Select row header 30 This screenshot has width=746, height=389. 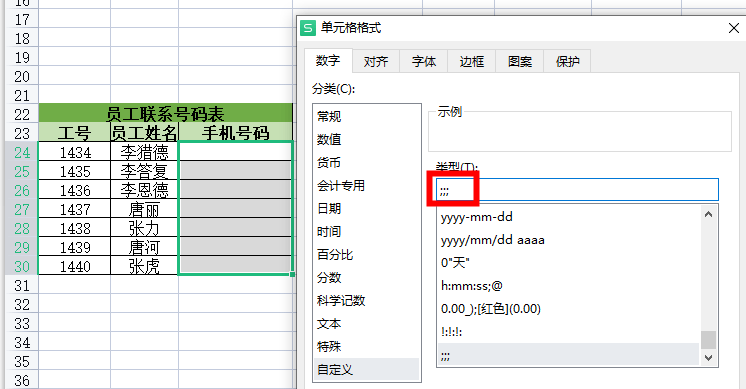tap(22, 266)
